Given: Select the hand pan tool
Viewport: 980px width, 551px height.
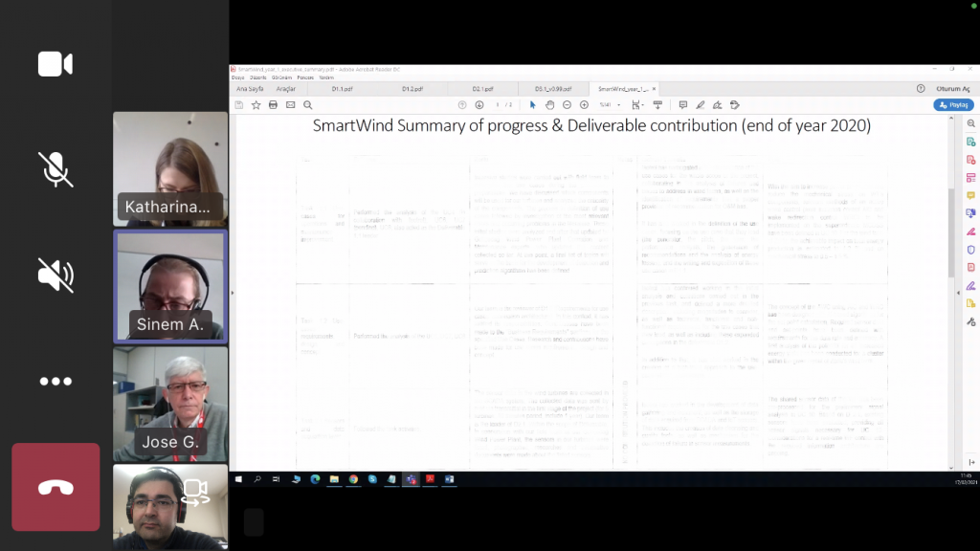Looking at the screenshot, I should tap(550, 105).
